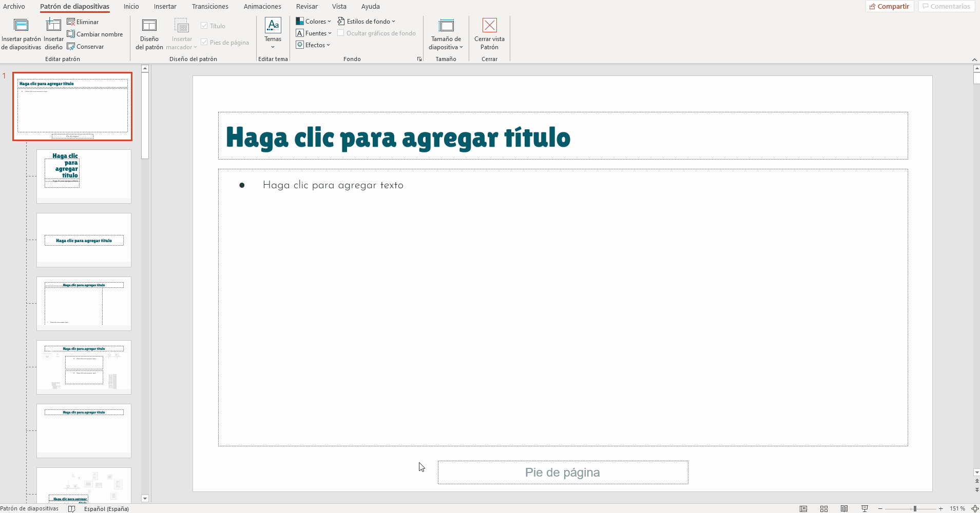Viewport: 980px width, 513px height.
Task: Open the Revisar tab
Action: tap(307, 6)
